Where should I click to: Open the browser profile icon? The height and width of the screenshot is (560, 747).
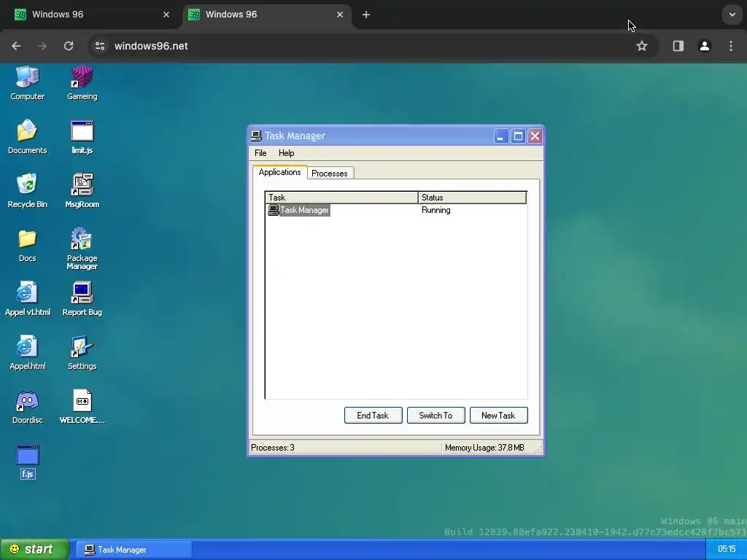[x=704, y=46]
